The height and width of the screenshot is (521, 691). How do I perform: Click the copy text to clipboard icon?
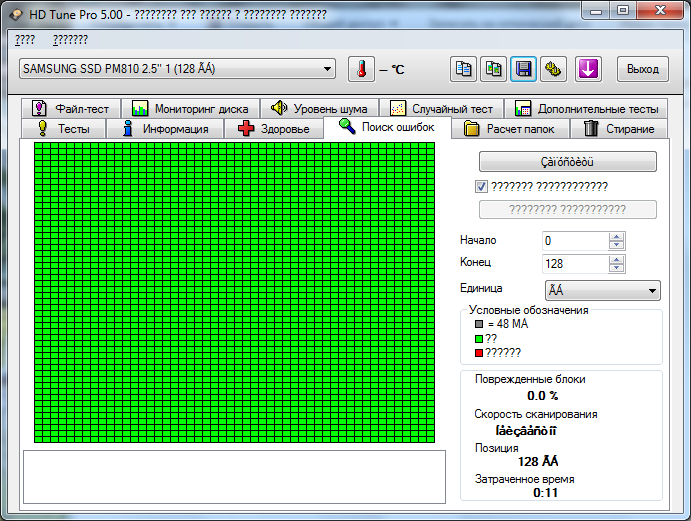coord(463,69)
